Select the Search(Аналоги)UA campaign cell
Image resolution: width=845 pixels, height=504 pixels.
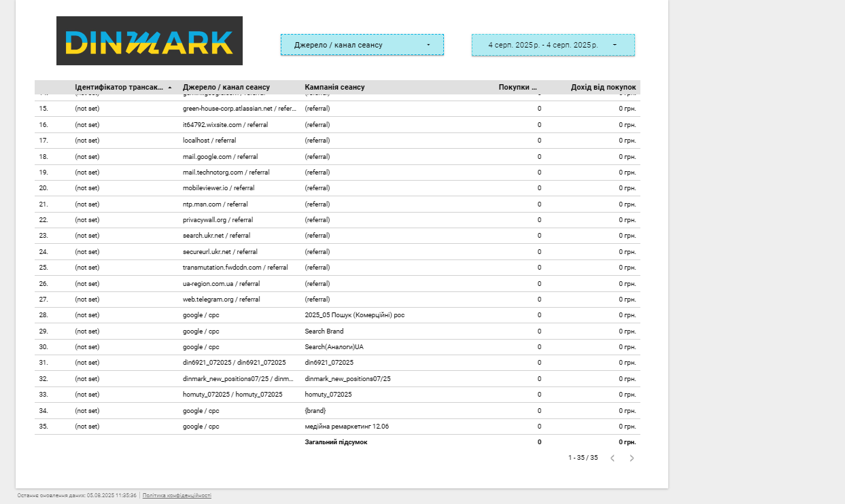click(x=334, y=347)
